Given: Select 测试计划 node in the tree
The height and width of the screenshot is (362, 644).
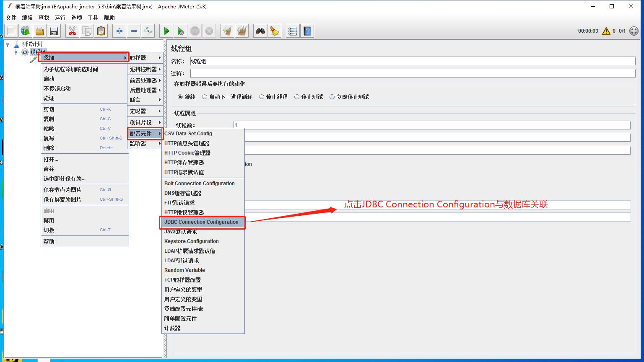Looking at the screenshot, I should [x=32, y=44].
